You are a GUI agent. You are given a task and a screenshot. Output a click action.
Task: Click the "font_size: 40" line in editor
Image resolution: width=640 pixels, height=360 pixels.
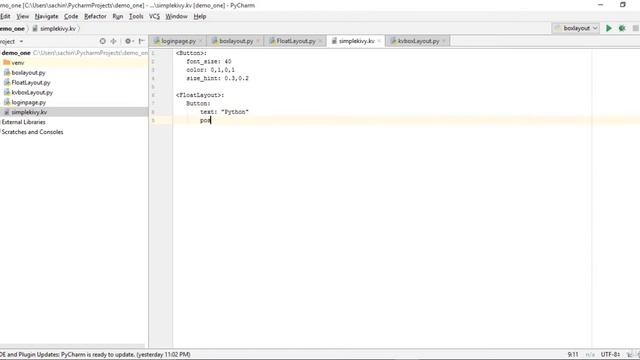pyautogui.click(x=209, y=62)
